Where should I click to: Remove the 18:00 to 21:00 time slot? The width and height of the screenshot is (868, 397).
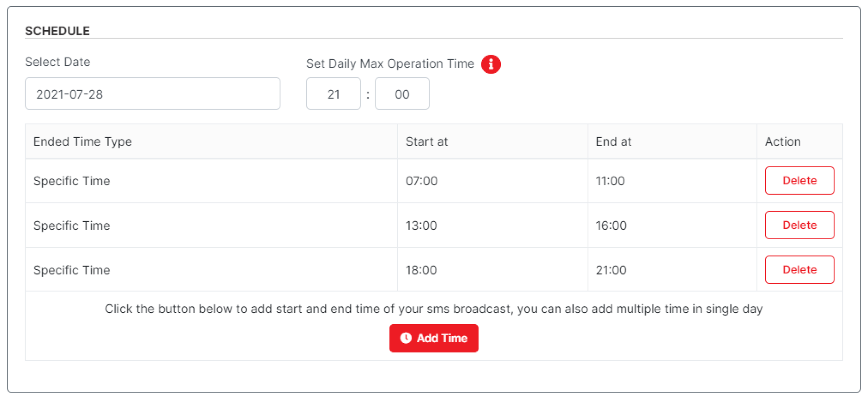tap(799, 270)
